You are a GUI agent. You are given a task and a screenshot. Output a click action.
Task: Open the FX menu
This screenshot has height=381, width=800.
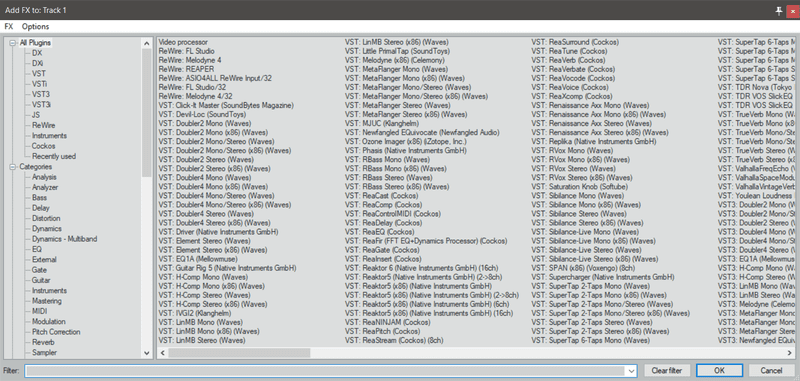pyautogui.click(x=9, y=27)
